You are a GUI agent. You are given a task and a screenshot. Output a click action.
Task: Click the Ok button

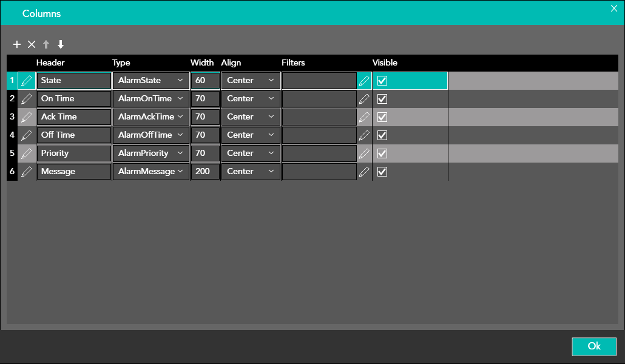click(x=593, y=346)
